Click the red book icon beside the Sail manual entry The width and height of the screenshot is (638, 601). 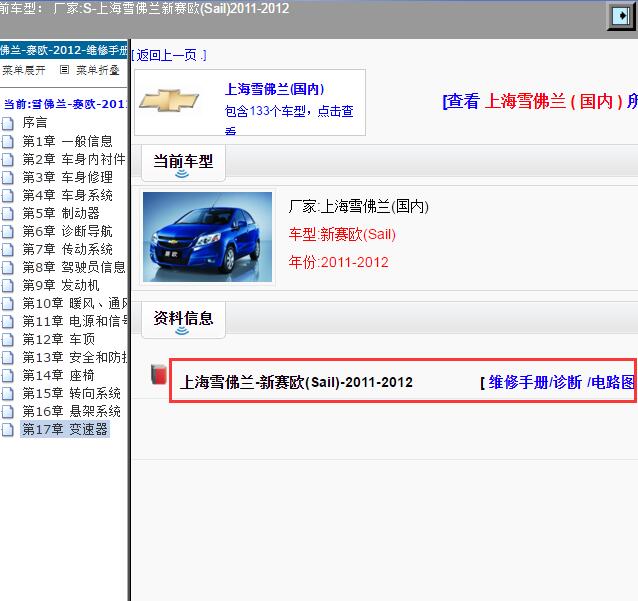(x=159, y=374)
